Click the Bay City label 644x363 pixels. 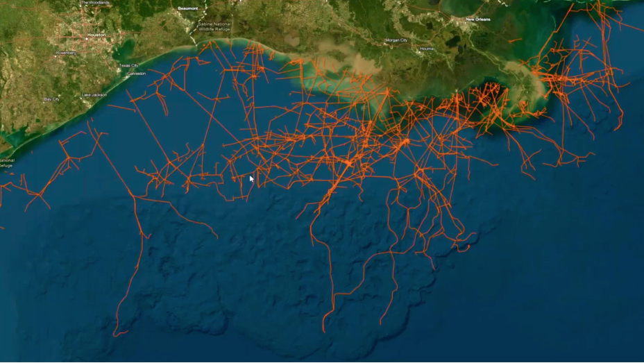pyautogui.click(x=52, y=99)
